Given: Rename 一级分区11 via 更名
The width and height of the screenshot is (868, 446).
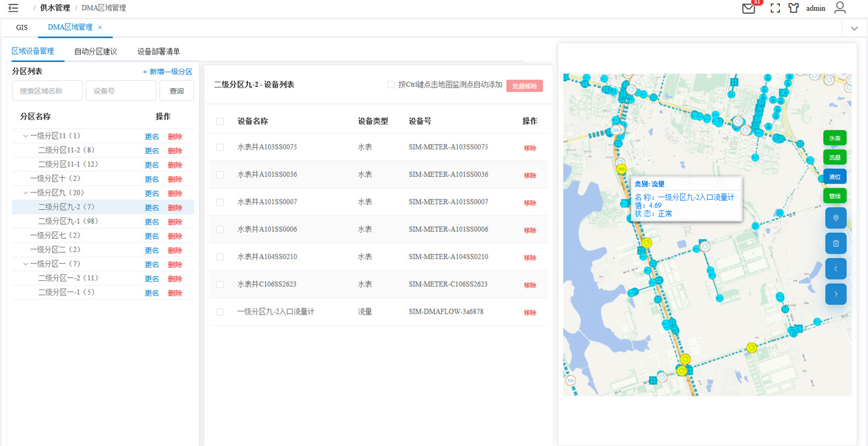Looking at the screenshot, I should pos(152,137).
